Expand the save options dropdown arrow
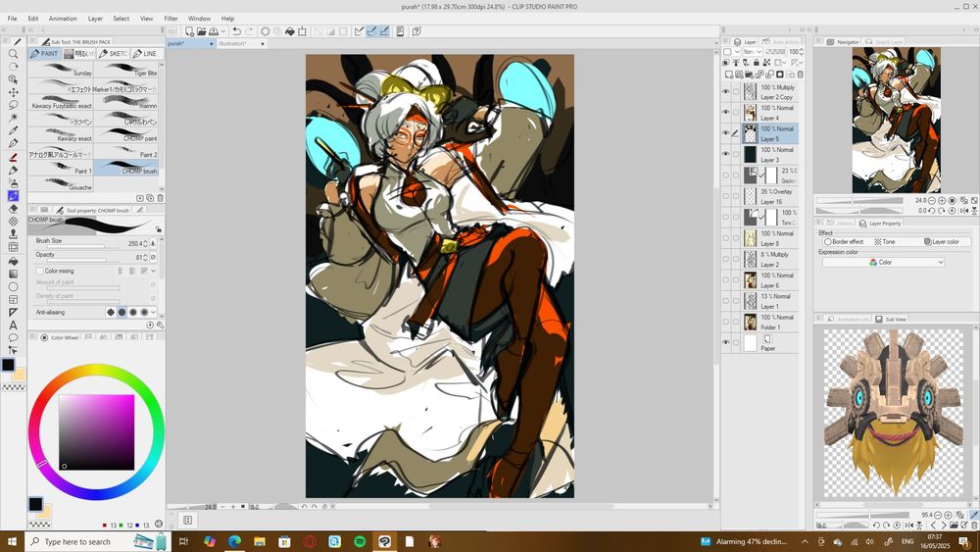The height and width of the screenshot is (552, 980). pos(224,31)
